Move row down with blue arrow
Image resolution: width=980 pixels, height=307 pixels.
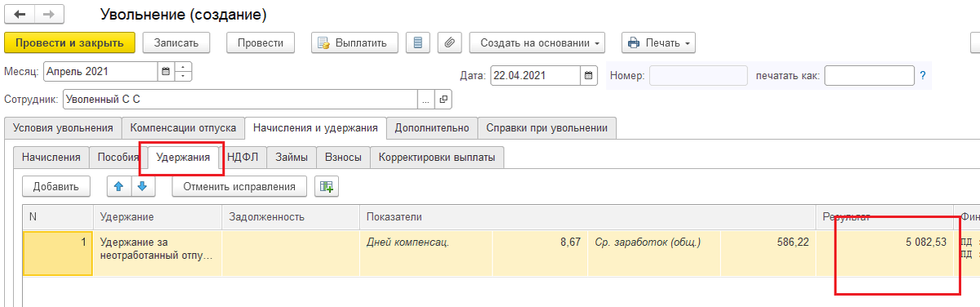click(142, 186)
